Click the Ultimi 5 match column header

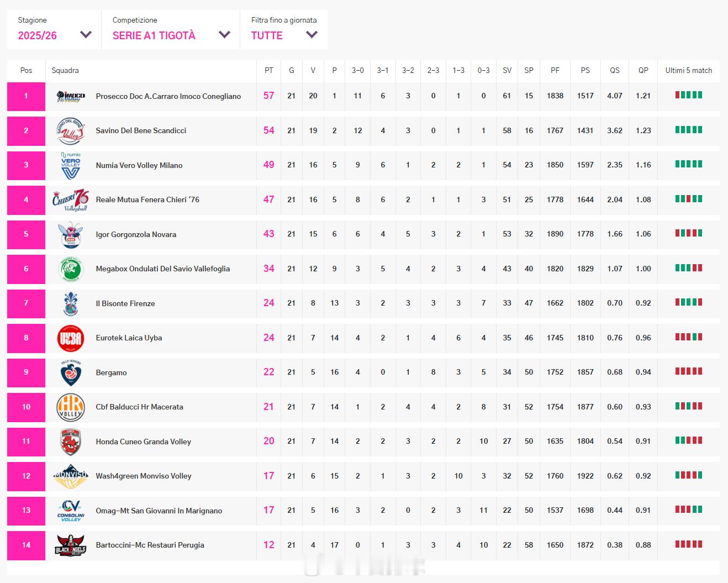pos(688,70)
